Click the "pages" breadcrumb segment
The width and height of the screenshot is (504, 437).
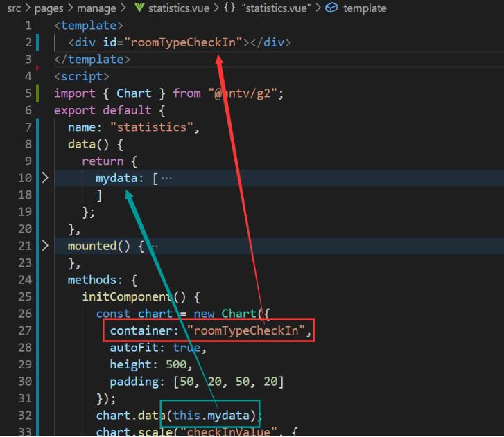pyautogui.click(x=49, y=8)
